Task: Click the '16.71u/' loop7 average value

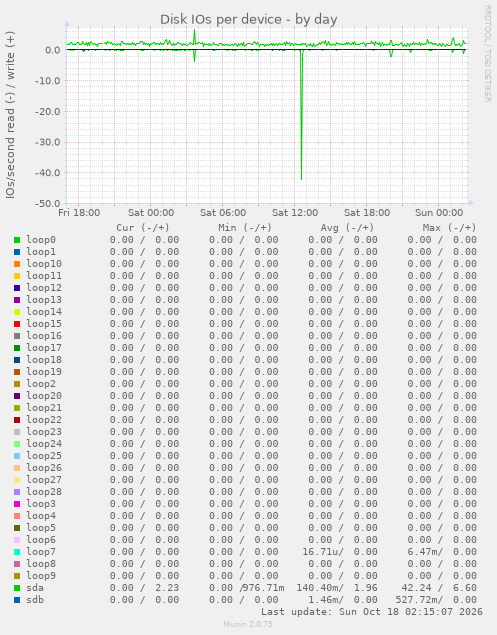Action: coord(323,552)
